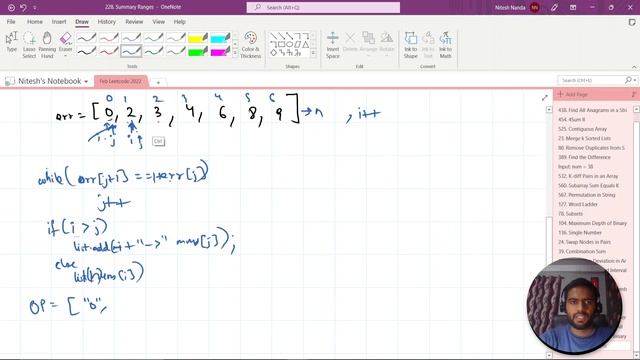
Task: Click the Ink to Math button
Action: (x=445, y=45)
